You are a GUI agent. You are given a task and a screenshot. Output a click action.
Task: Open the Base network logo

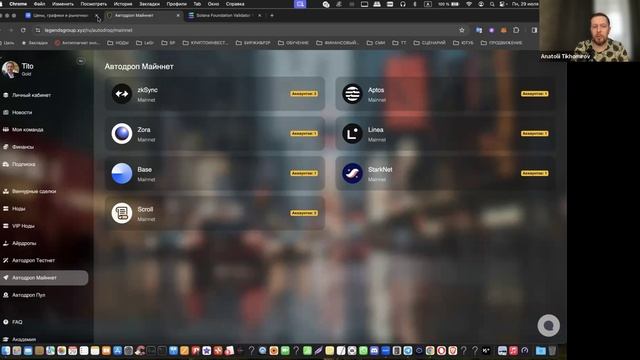[x=122, y=173]
